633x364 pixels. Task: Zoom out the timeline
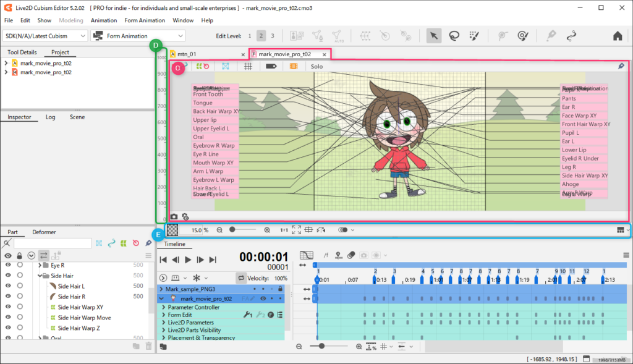coord(299,347)
